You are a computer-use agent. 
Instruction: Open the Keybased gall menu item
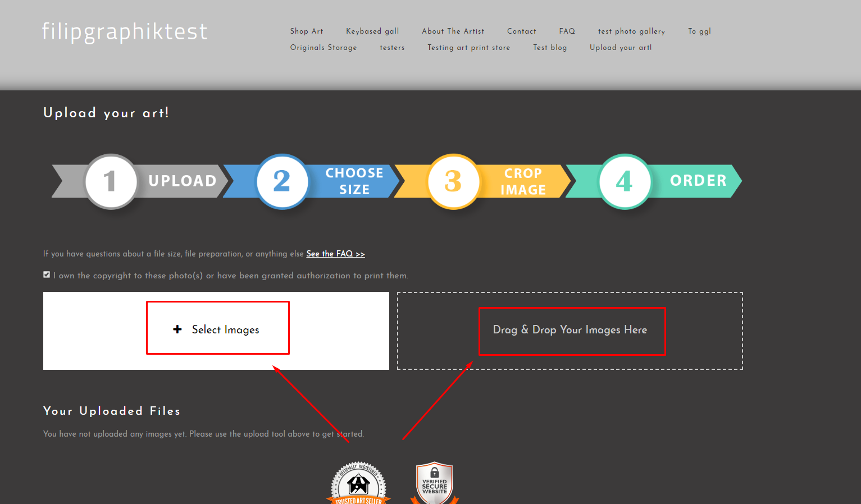point(372,31)
